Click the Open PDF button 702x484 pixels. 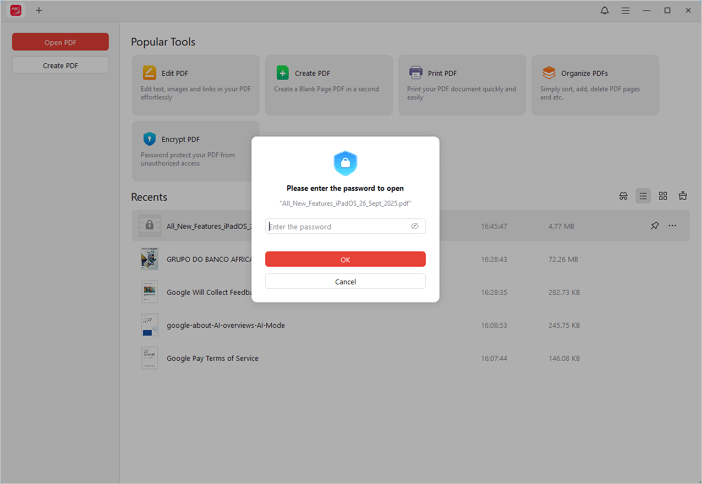pos(60,42)
